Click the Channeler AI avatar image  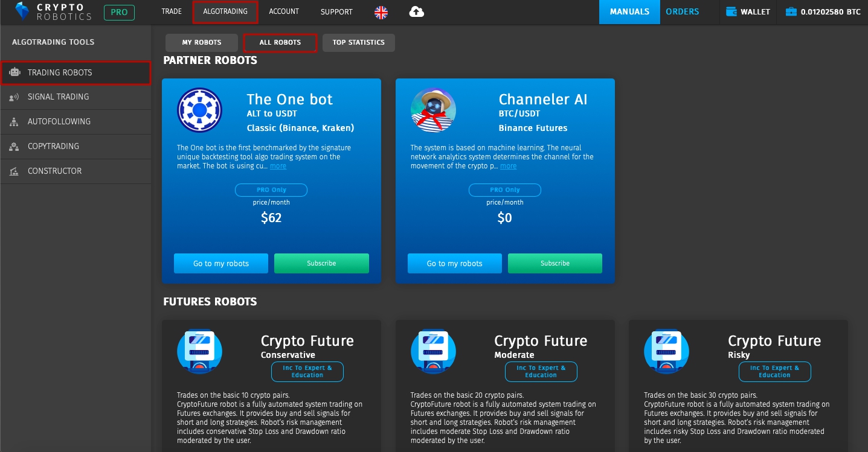point(433,110)
